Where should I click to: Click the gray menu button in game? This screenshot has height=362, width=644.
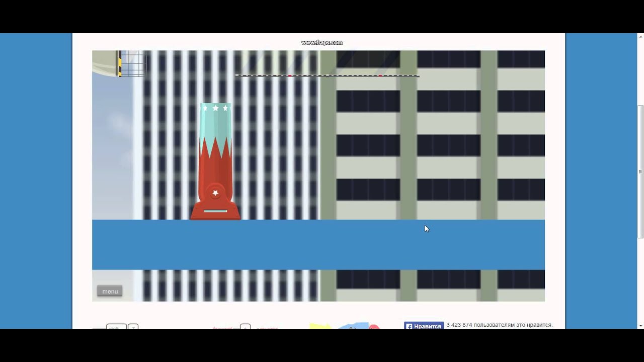click(110, 291)
